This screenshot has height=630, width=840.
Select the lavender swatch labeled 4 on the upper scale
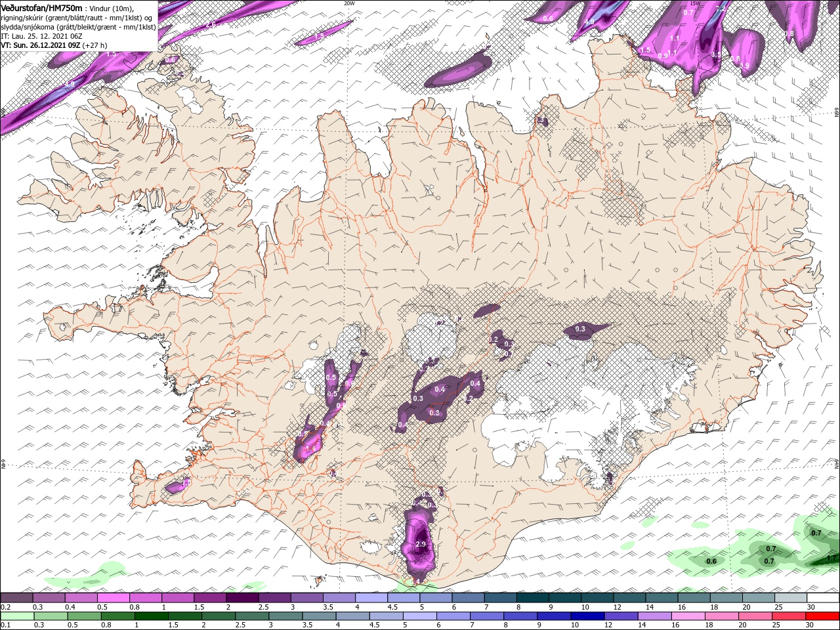pyautogui.click(x=371, y=598)
